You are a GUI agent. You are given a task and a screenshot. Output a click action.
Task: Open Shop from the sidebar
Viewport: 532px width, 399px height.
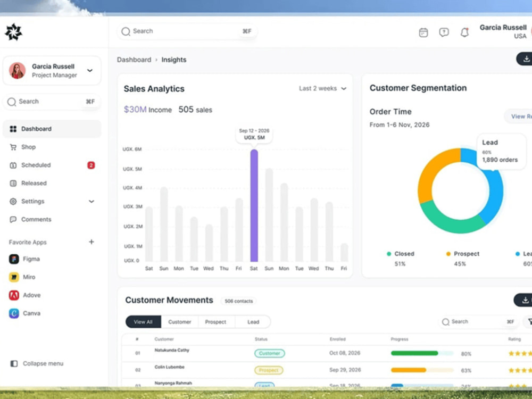coord(52,147)
